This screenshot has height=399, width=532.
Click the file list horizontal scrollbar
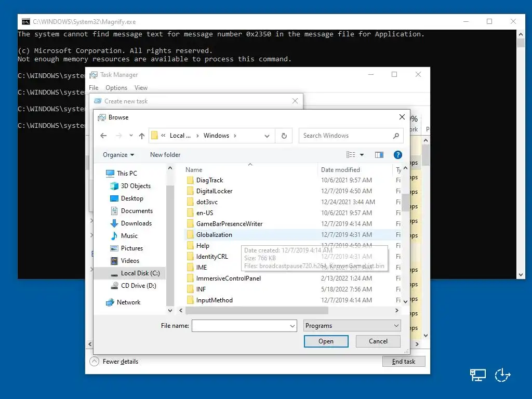[x=257, y=311]
